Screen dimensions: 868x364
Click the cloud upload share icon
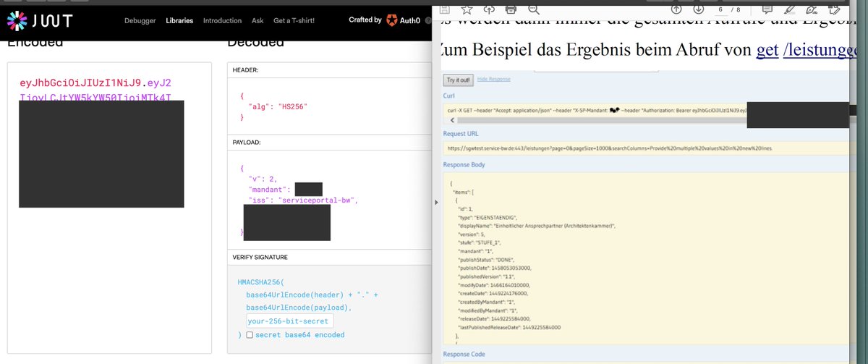point(489,9)
